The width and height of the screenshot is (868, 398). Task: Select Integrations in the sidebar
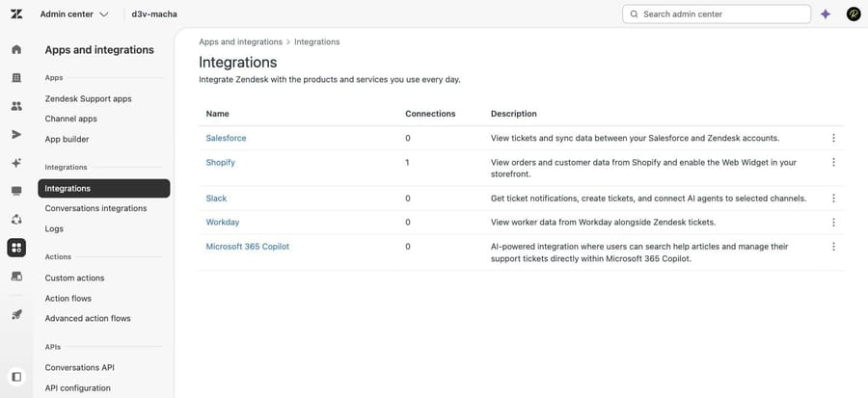pos(104,189)
